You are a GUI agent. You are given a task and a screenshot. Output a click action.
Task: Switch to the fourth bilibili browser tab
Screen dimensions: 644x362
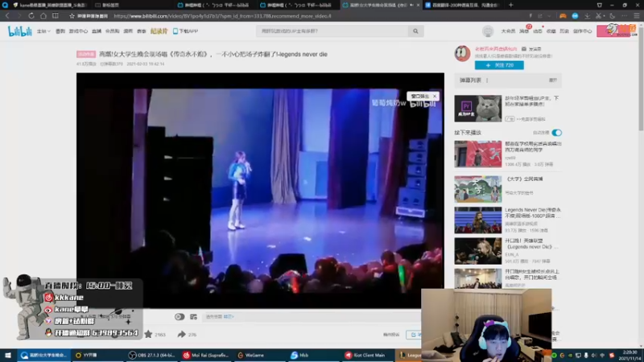(297, 5)
